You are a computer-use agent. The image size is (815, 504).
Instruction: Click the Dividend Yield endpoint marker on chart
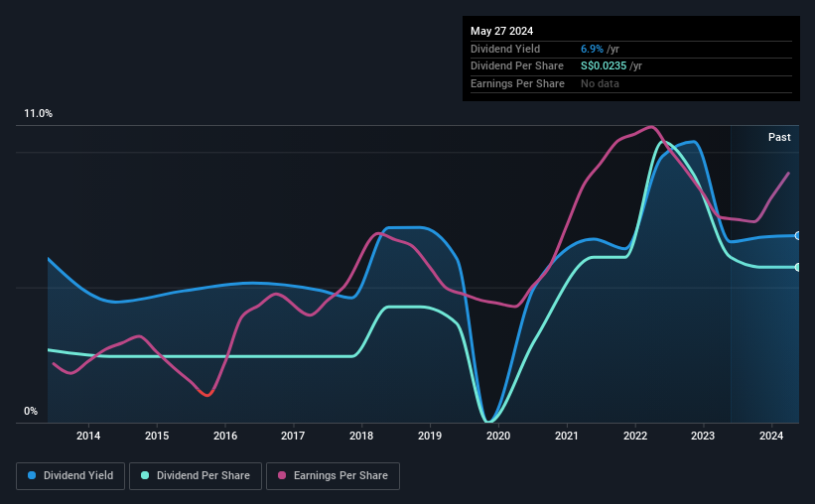pyautogui.click(x=798, y=236)
